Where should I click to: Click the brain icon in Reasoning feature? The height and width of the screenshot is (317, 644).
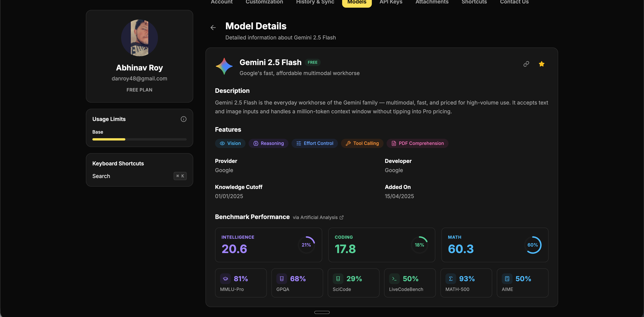tap(256, 143)
